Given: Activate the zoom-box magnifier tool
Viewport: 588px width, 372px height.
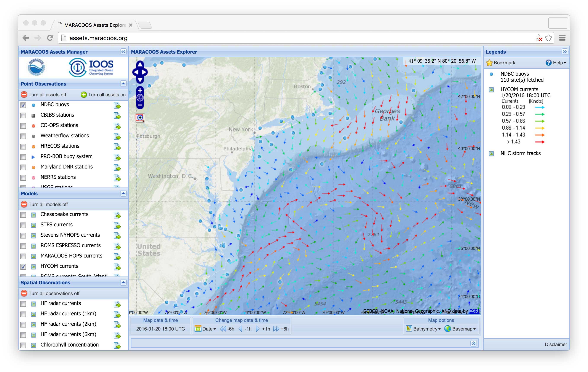Looking at the screenshot, I should coord(140,118).
